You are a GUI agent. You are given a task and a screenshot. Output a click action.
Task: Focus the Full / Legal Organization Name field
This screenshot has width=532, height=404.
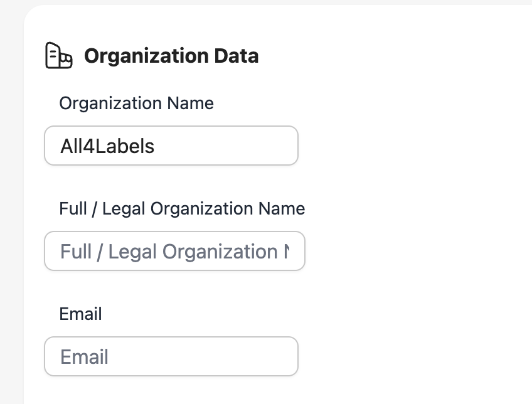tap(174, 251)
